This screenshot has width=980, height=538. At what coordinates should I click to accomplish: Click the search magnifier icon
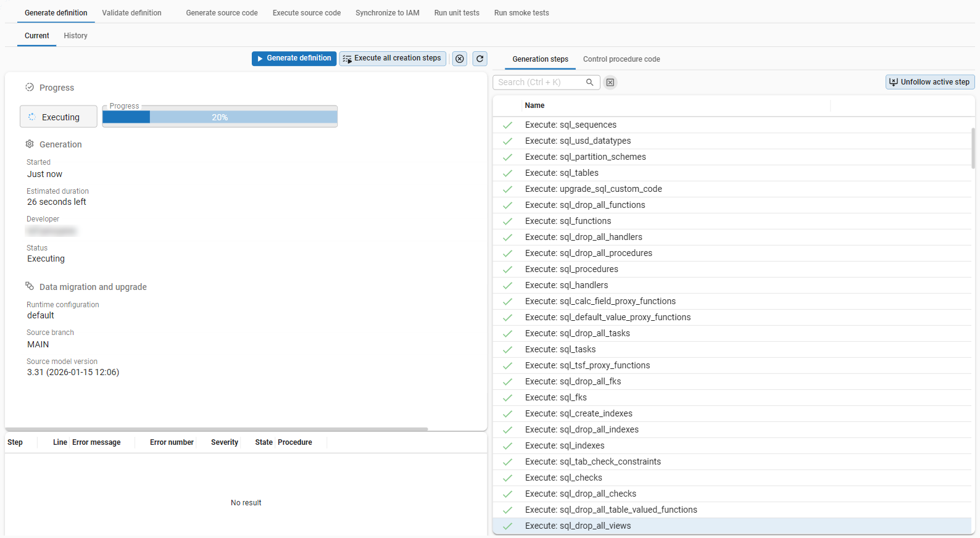(590, 82)
